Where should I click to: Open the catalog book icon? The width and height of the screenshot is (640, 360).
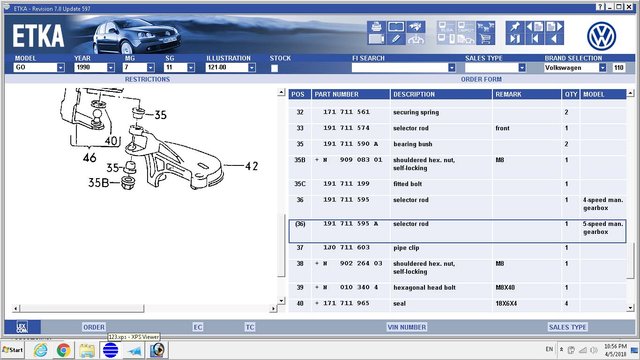396,27
